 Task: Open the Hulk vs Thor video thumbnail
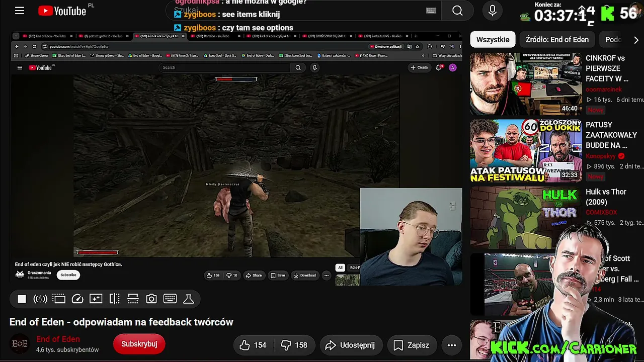point(526,218)
